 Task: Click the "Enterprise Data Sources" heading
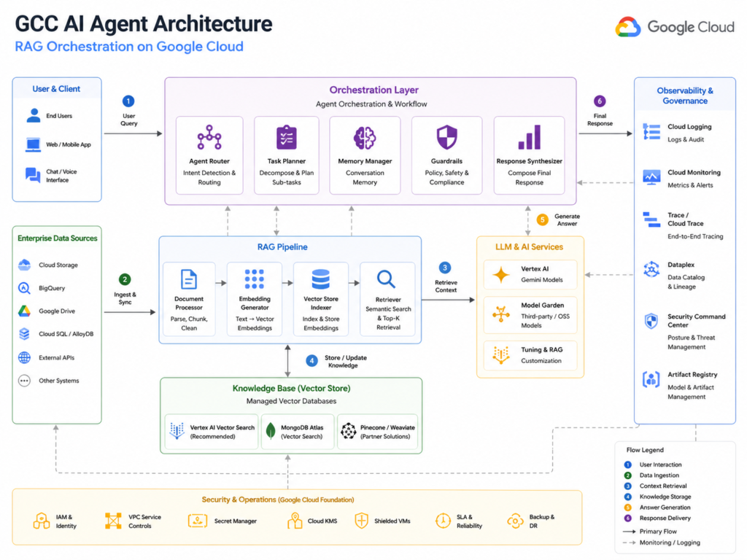57,238
